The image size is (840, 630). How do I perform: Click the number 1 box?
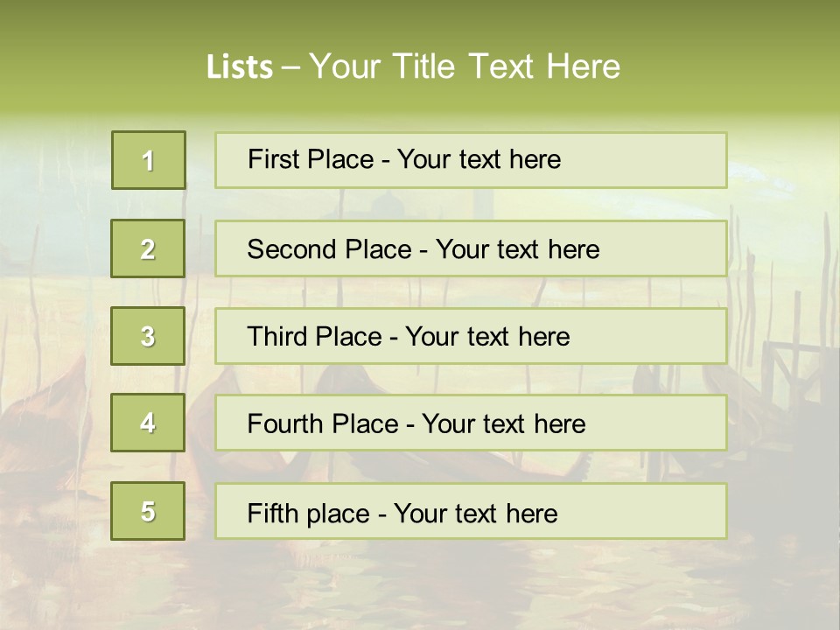pos(149,160)
